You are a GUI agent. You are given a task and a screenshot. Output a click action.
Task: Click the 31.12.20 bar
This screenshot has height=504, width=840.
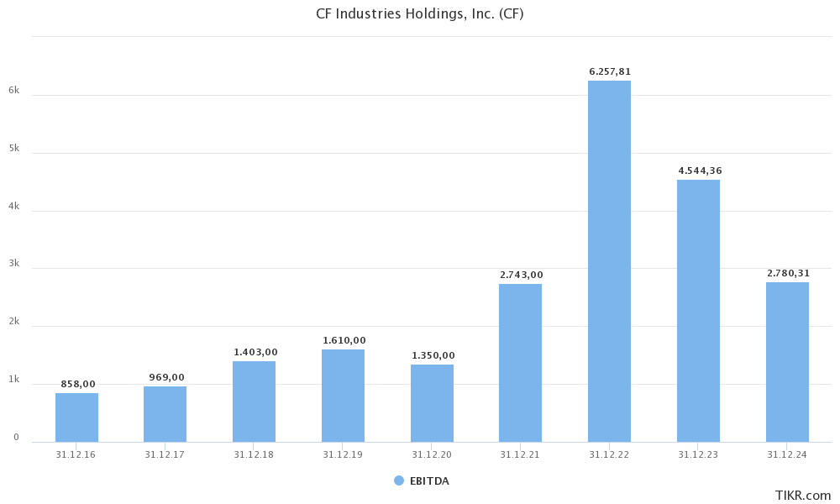(432, 403)
